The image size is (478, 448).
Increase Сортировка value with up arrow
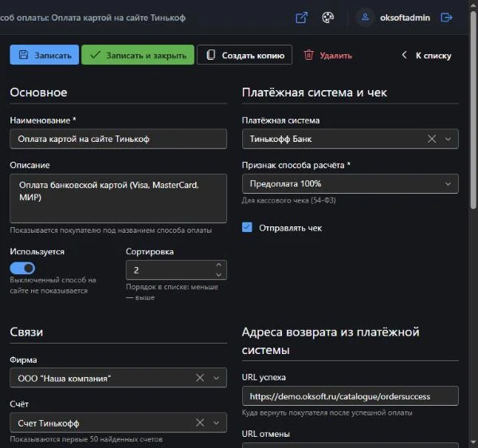coord(218,265)
